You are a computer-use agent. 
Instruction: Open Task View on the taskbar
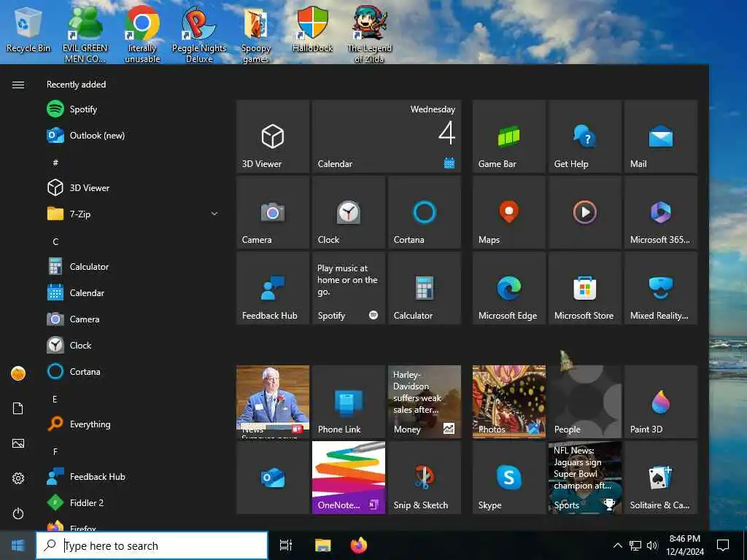pyautogui.click(x=286, y=545)
